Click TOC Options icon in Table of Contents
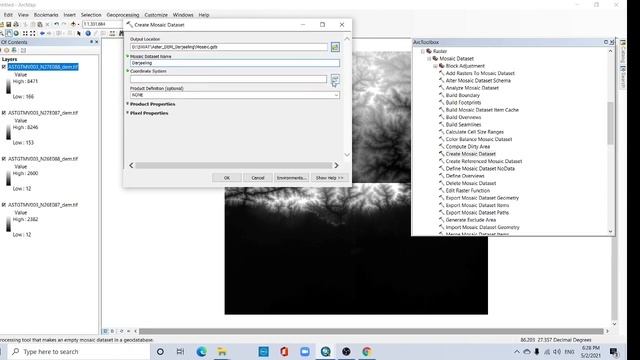Image resolution: width=640 pixels, height=360 pixels. tap(23, 50)
